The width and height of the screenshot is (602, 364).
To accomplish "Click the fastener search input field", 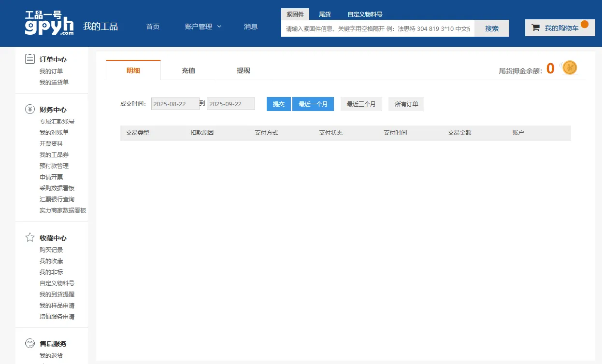I will click(377, 28).
